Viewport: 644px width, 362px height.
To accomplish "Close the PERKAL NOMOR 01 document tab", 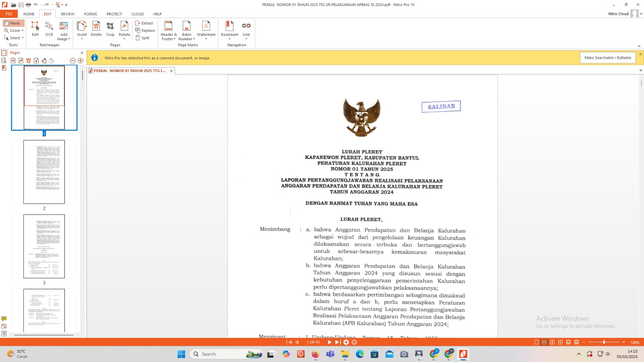I will [x=171, y=71].
